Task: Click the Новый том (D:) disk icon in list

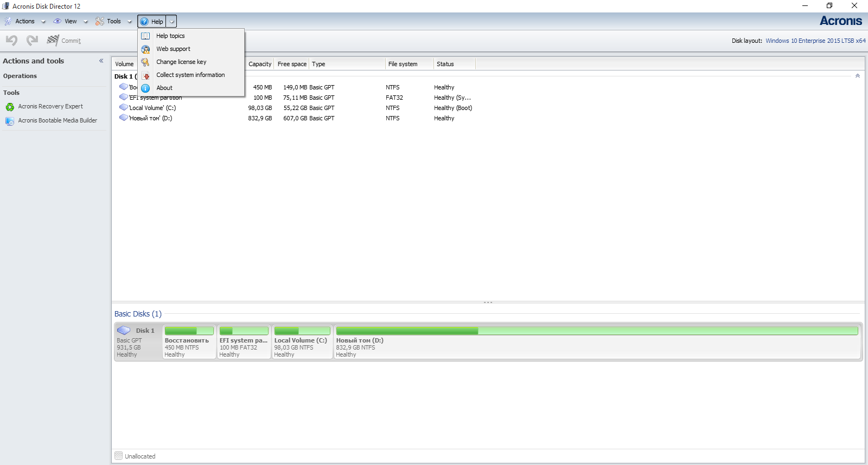Action: click(124, 118)
